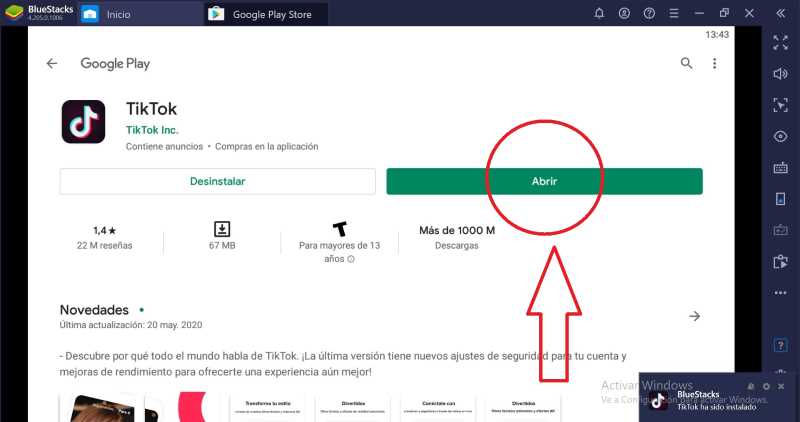
Task: Go back with the Google Play arrow
Action: pyautogui.click(x=52, y=64)
